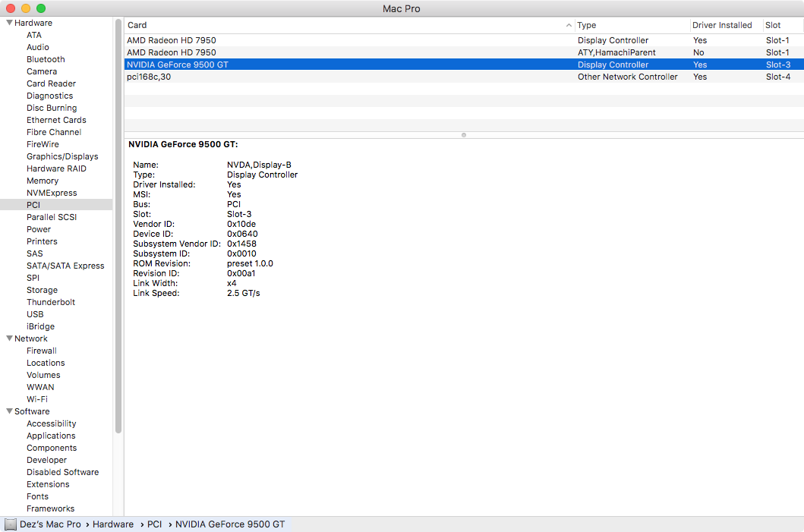Viewport: 804px width, 532px height.
Task: Select Accessibility under Software
Action: click(x=52, y=423)
